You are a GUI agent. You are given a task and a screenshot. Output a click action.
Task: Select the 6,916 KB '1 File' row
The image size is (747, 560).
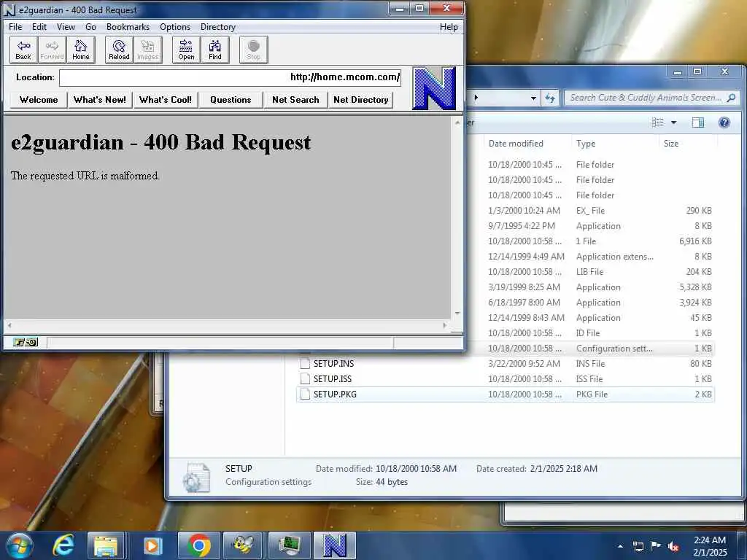(x=589, y=241)
